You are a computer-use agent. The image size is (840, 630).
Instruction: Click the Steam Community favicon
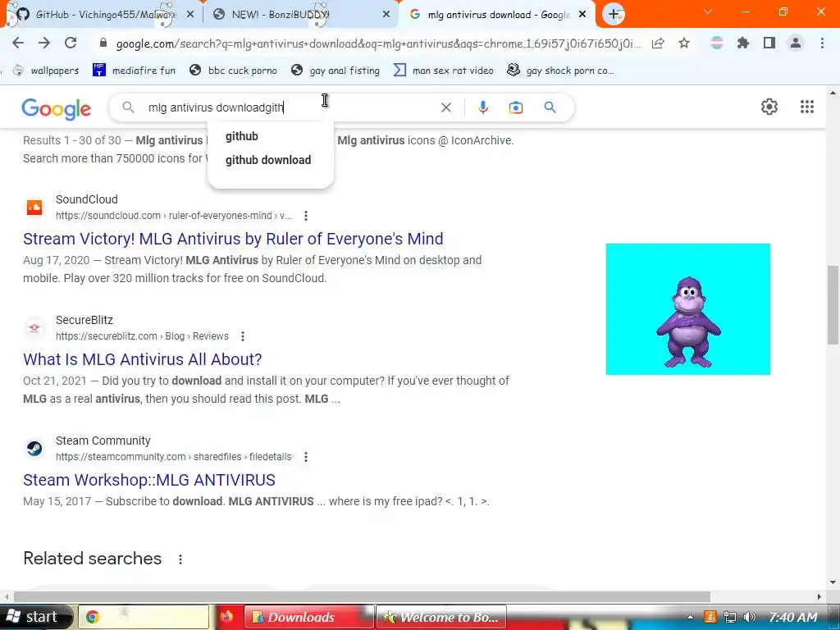[34, 449]
